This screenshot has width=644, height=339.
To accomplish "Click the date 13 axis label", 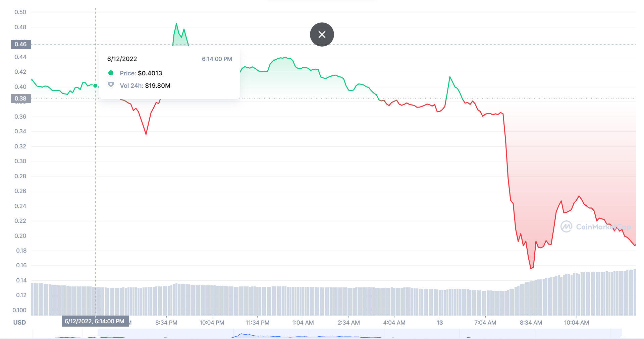I will (x=439, y=323).
